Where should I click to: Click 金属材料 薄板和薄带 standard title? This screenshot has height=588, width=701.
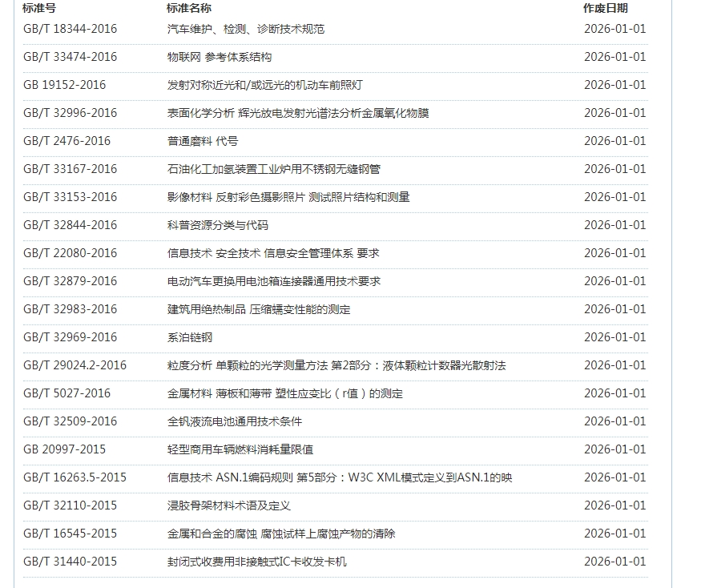tap(284, 393)
